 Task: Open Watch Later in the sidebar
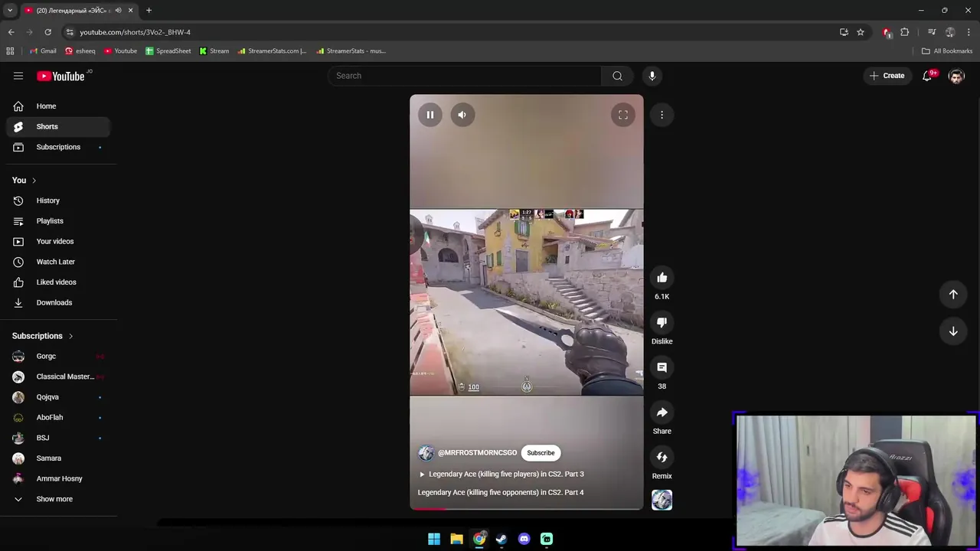(58, 262)
